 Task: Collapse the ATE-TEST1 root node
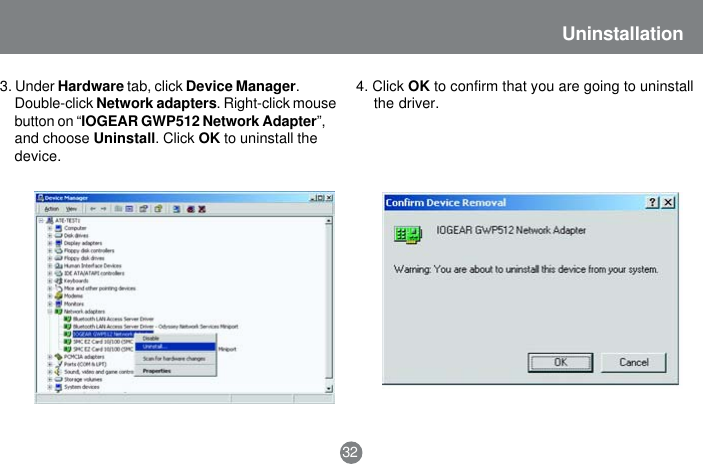pos(41,221)
